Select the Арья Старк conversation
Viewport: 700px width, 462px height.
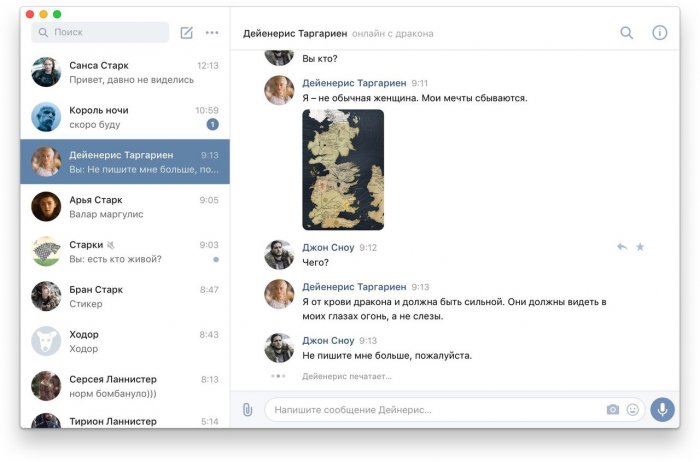click(x=125, y=207)
